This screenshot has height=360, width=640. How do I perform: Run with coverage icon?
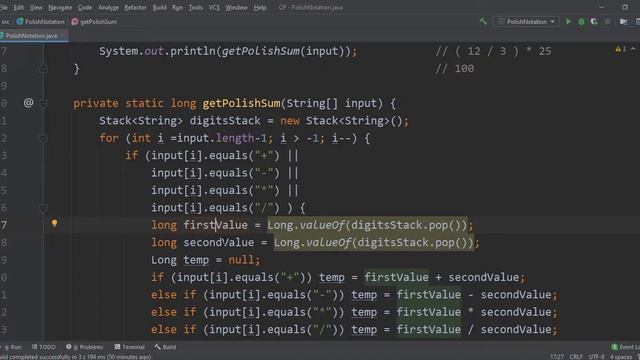click(594, 22)
